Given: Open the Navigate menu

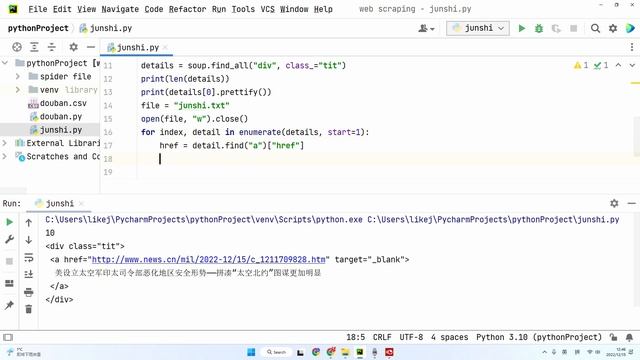Looking at the screenshot, I should click(120, 9).
